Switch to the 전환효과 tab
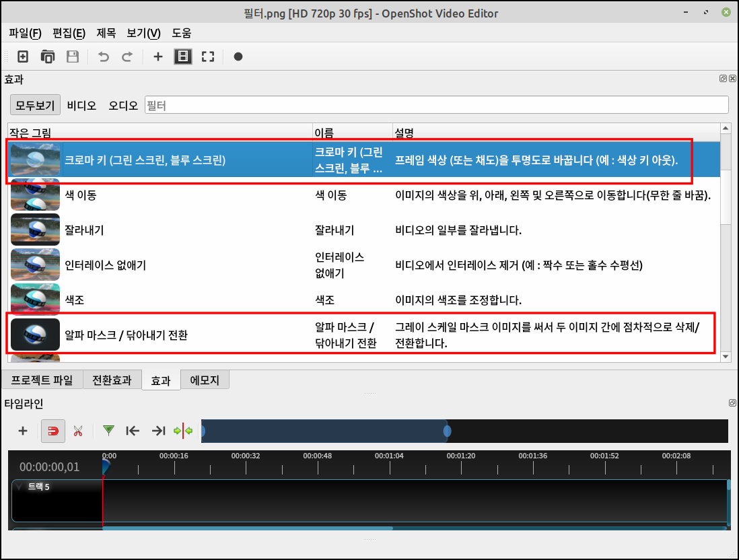Viewport: 739px width, 560px height. pyautogui.click(x=112, y=380)
